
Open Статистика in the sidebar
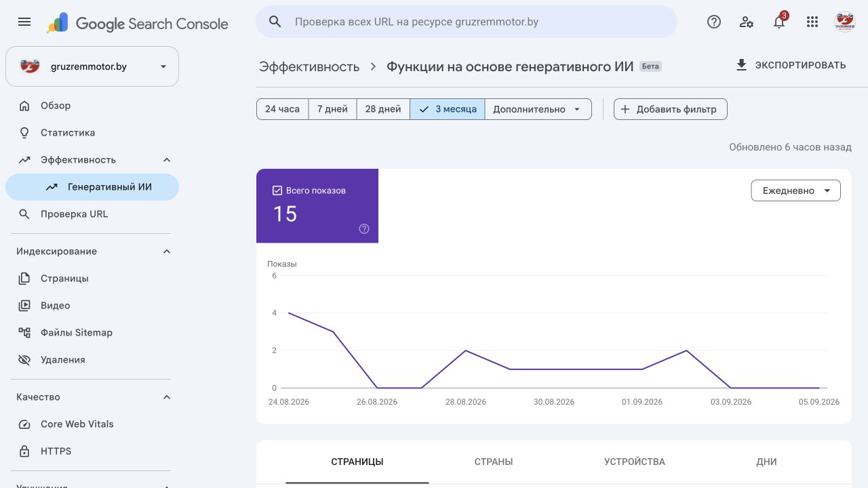(x=92, y=133)
